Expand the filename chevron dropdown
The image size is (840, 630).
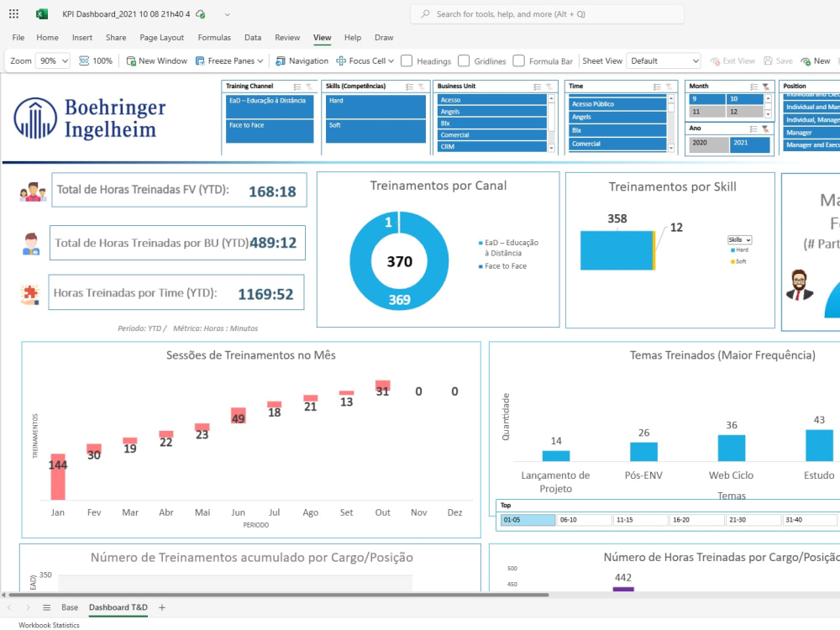227,14
